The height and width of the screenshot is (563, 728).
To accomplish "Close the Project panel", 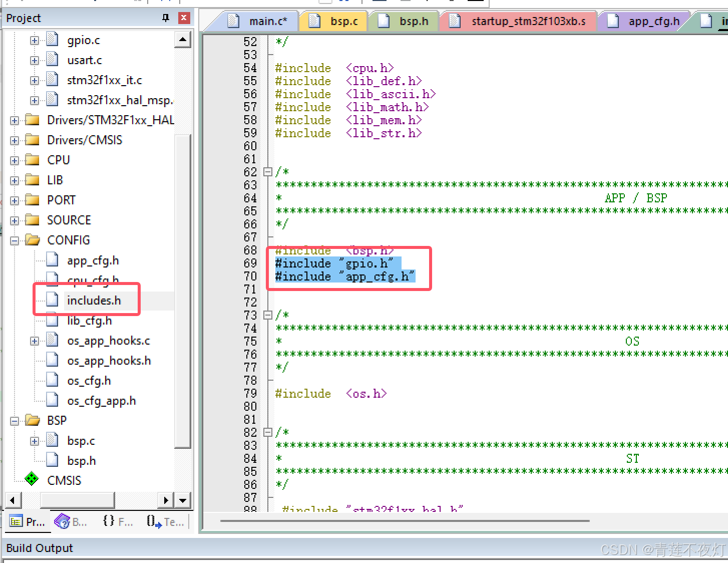I will (x=184, y=18).
